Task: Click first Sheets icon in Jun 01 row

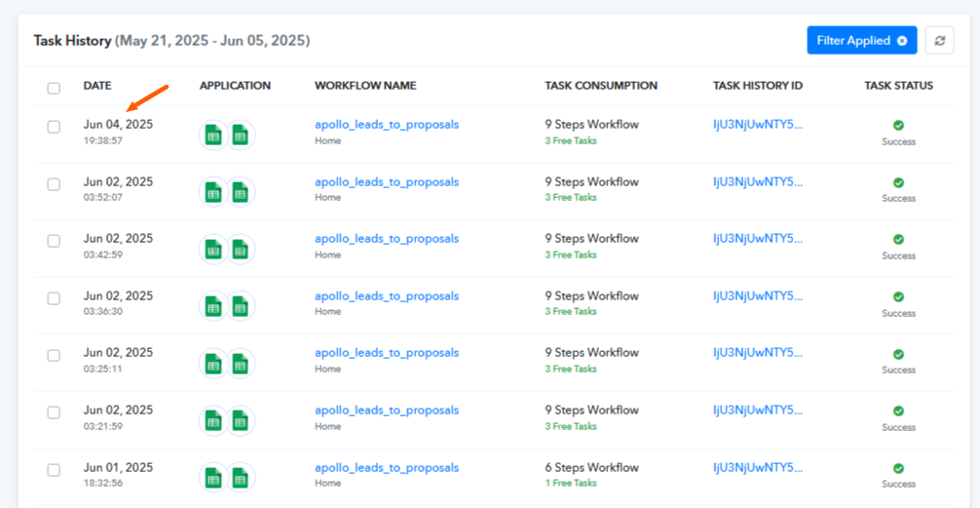Action: pyautogui.click(x=213, y=478)
